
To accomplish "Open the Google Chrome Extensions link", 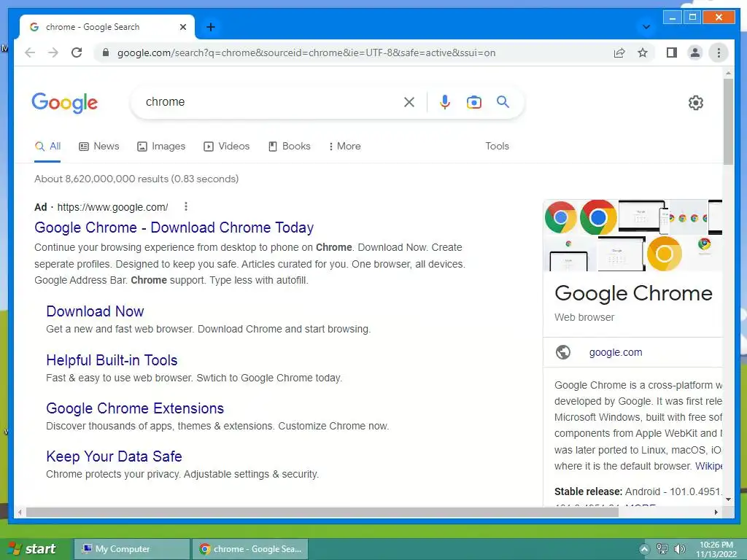I will click(135, 408).
